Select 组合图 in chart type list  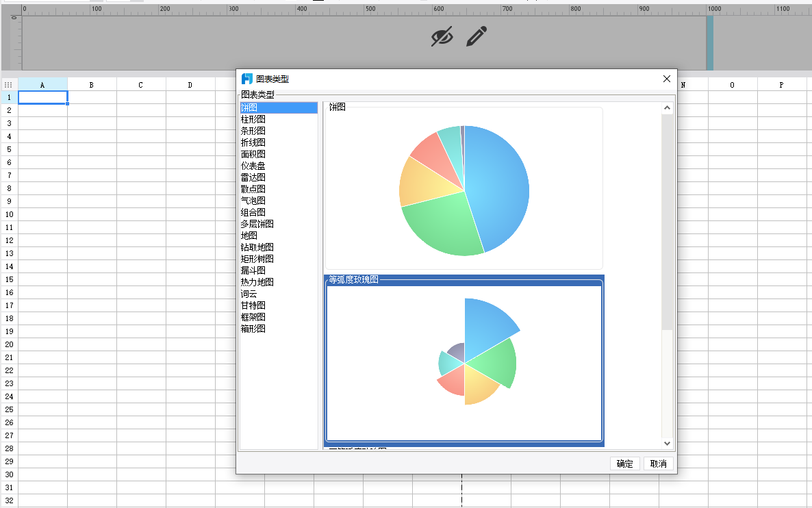(279, 212)
